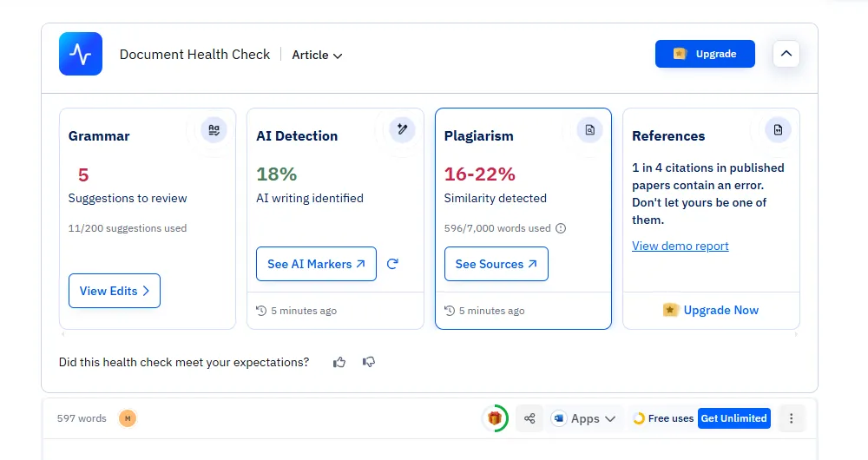Open the View demo report link
868x460 pixels.
point(681,246)
